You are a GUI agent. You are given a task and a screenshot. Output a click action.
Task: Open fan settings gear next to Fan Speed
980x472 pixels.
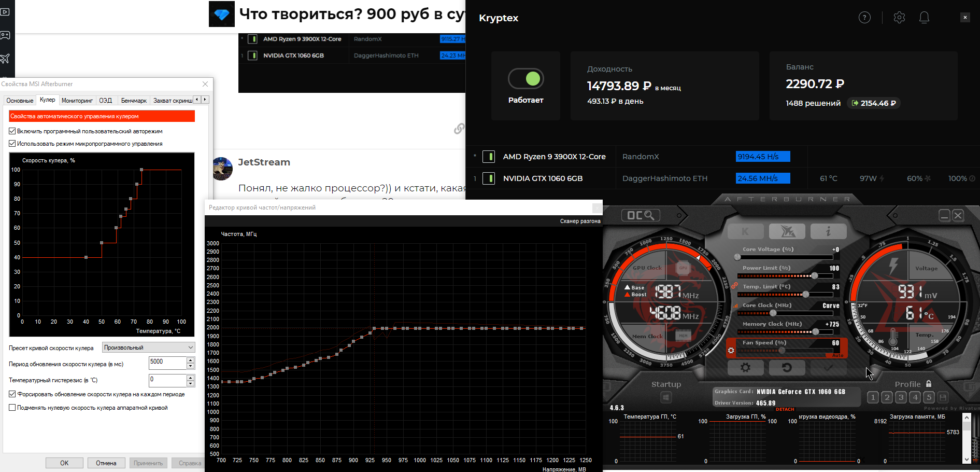pos(731,351)
